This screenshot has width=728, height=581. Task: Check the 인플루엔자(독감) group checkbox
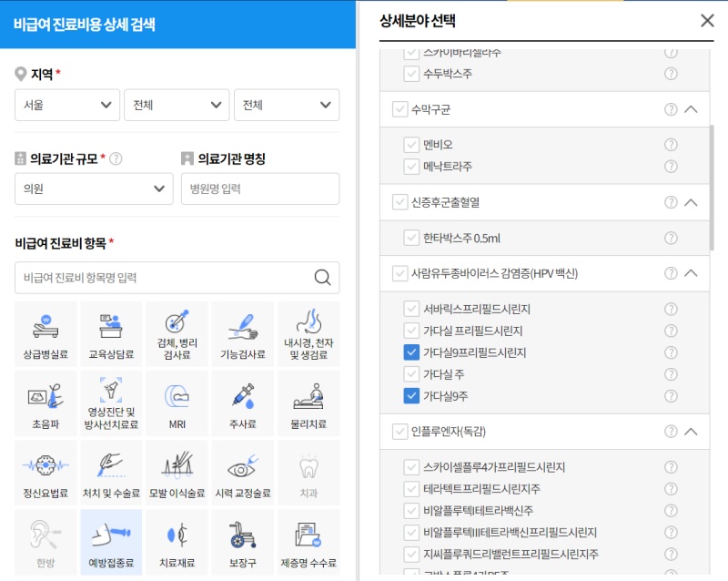(399, 432)
